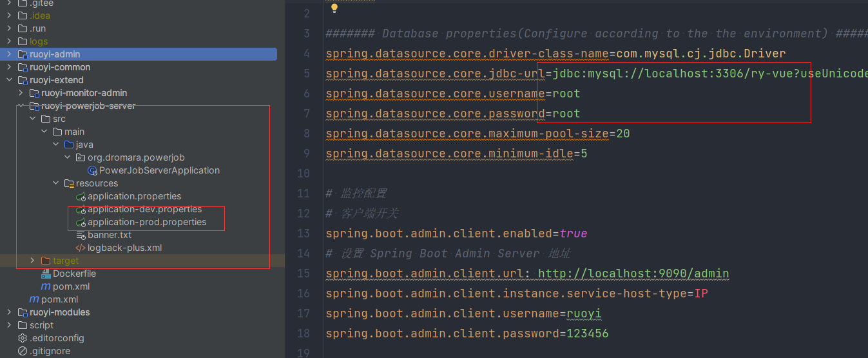Viewport: 868px width, 358px height.
Task: Select application-dev.properties in project tree
Action: pos(145,209)
